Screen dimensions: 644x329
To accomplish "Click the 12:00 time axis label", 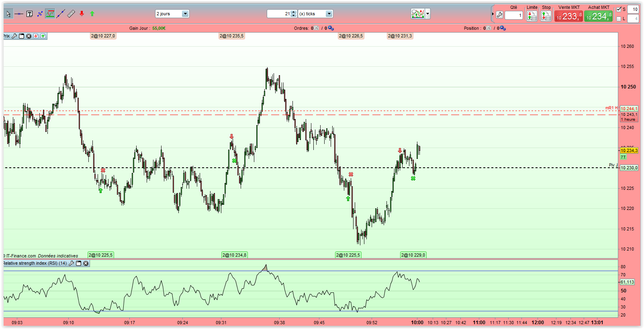I will (x=538, y=322).
